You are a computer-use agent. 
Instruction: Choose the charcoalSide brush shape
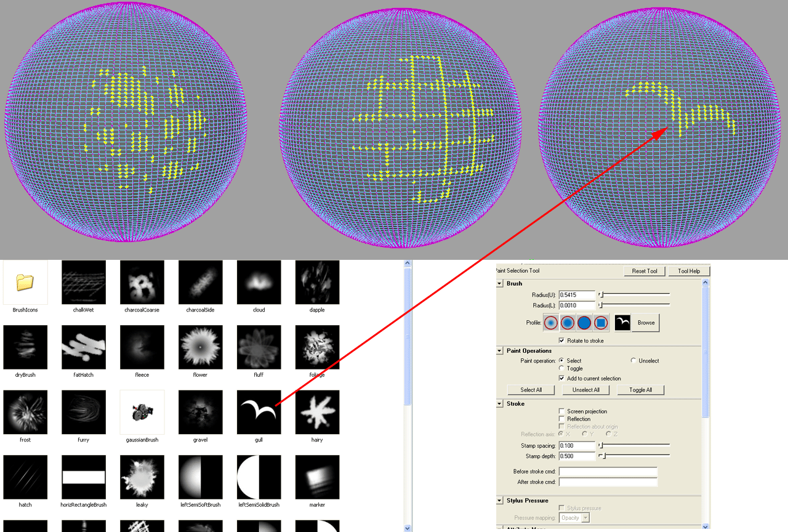pyautogui.click(x=201, y=282)
